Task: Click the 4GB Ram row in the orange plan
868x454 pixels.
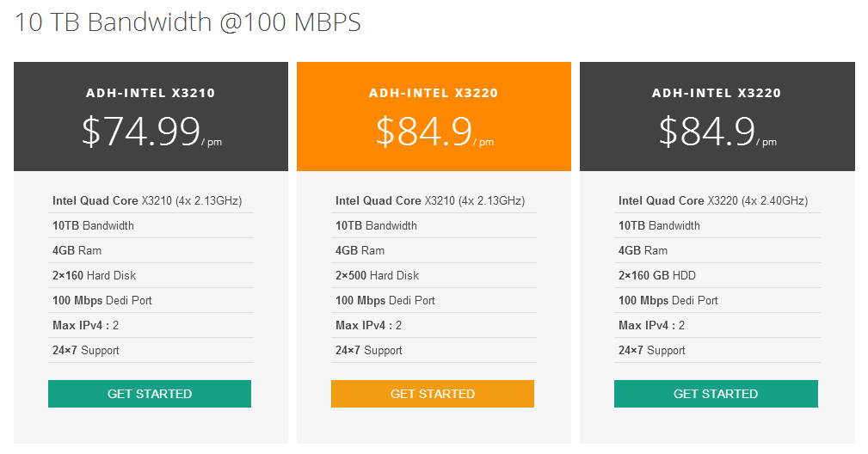Action: point(360,250)
